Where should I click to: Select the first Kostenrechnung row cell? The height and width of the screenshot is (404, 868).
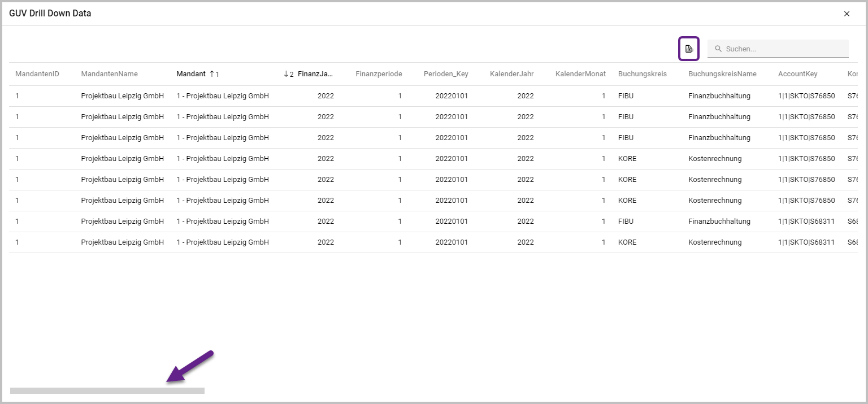point(715,159)
